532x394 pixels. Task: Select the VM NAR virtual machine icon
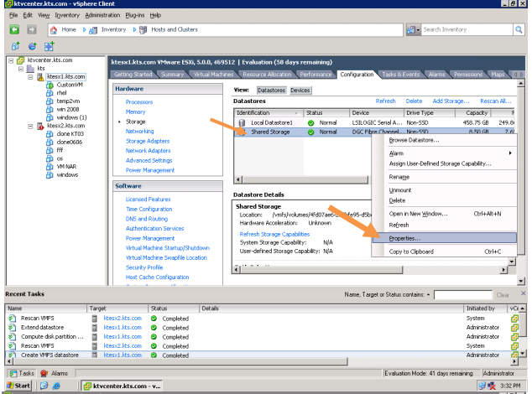point(50,167)
